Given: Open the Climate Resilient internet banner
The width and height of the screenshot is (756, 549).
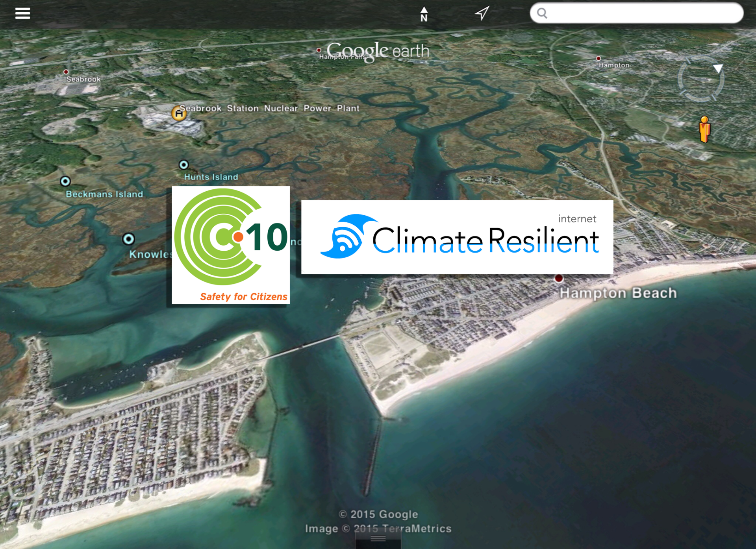Looking at the screenshot, I should [457, 237].
